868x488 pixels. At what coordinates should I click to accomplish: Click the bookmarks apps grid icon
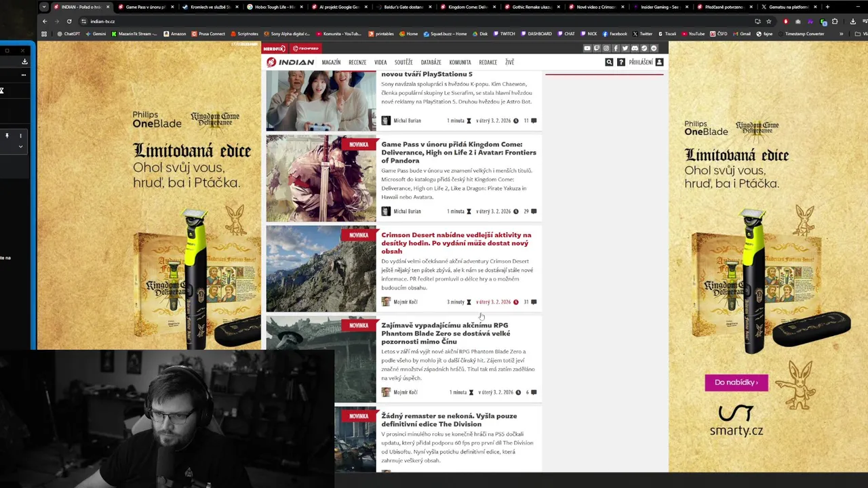click(x=44, y=34)
